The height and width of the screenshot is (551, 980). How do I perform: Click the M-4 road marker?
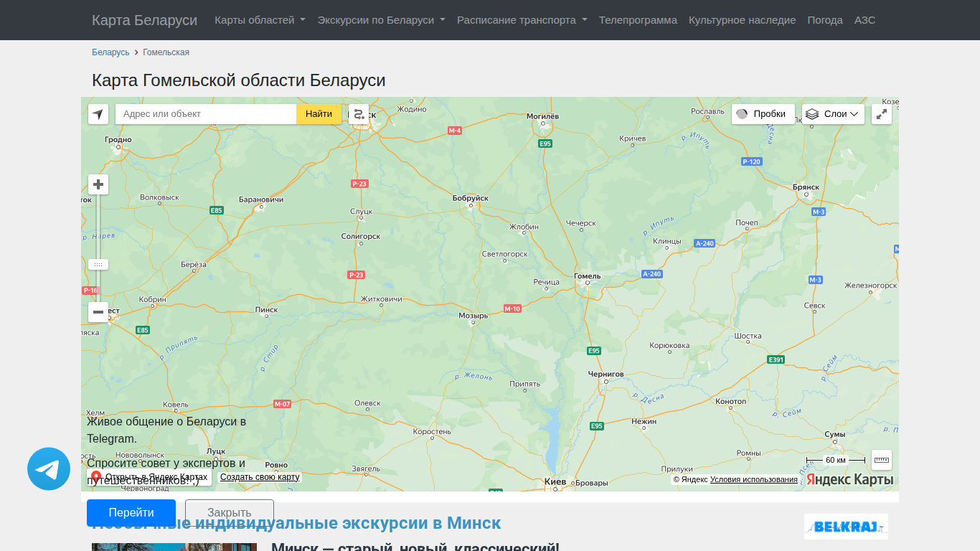(455, 131)
